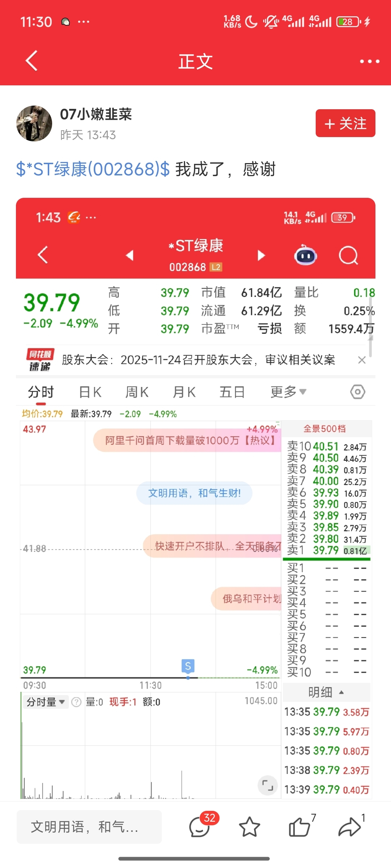Tap the 量比 0.18 value

pos(364,292)
